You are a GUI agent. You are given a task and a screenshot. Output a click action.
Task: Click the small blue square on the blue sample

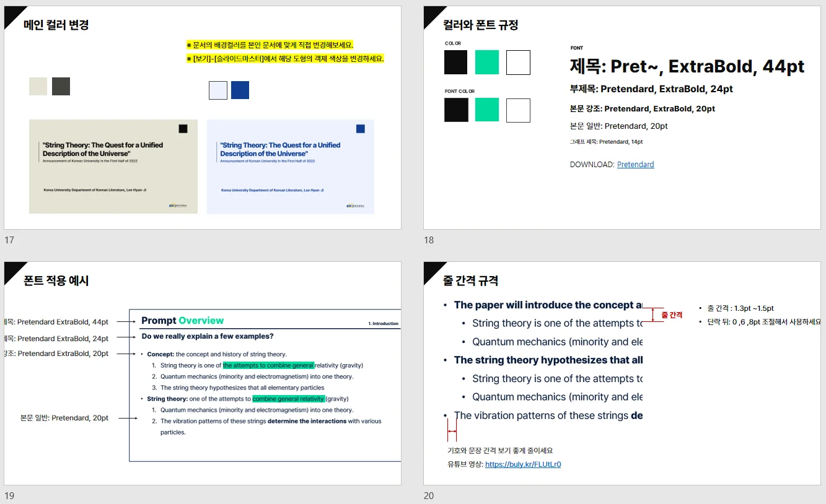click(361, 129)
